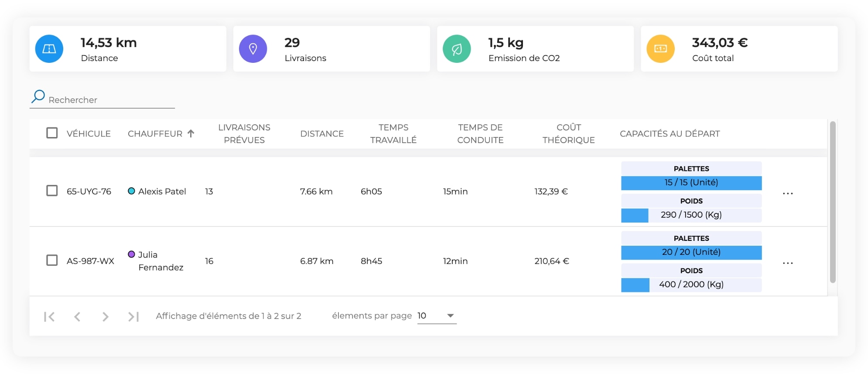Open more options for Alexis Patel row
Image resolution: width=868 pixels, height=374 pixels.
787,193
